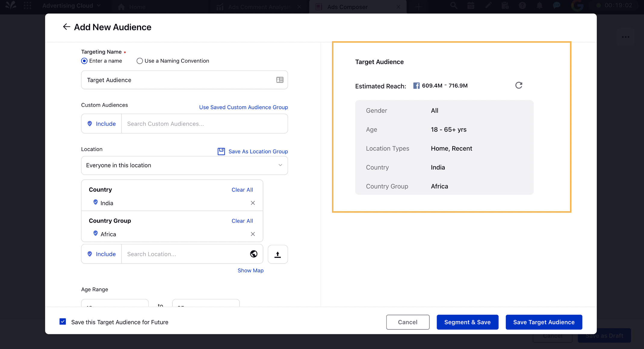Toggle the Save this Target Audience checkbox
This screenshot has height=349, width=644.
tap(63, 322)
